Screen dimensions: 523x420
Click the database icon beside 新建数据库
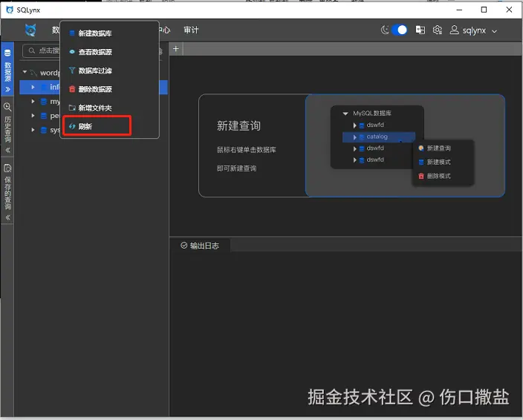click(72, 33)
